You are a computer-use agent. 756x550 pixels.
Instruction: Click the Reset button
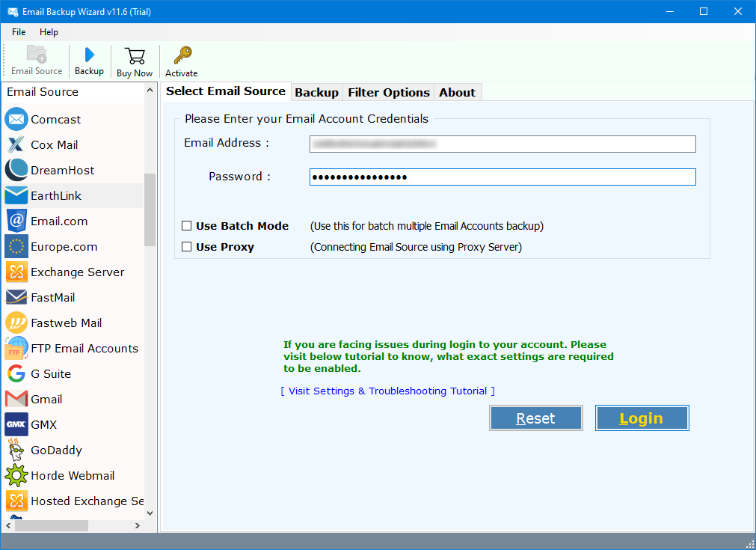click(535, 418)
